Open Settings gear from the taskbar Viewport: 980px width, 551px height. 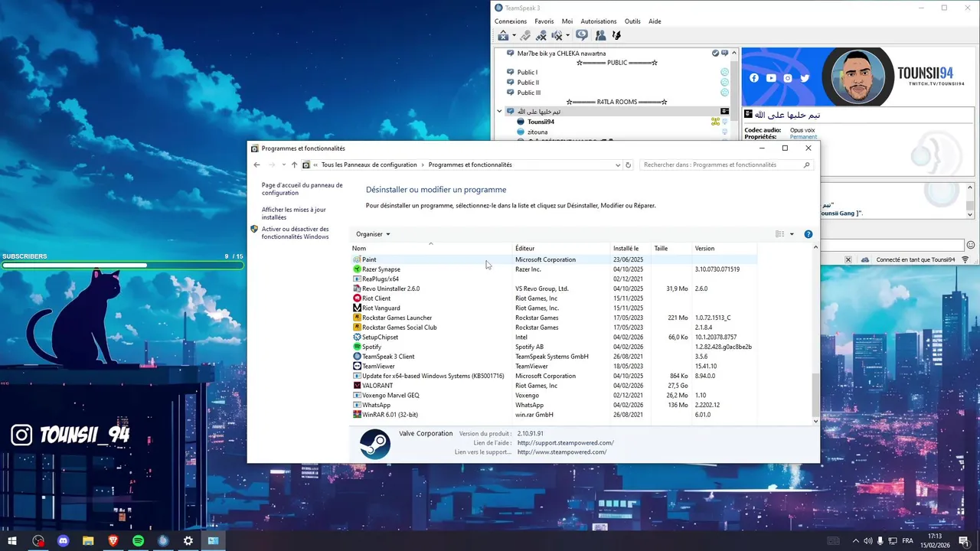tap(188, 541)
